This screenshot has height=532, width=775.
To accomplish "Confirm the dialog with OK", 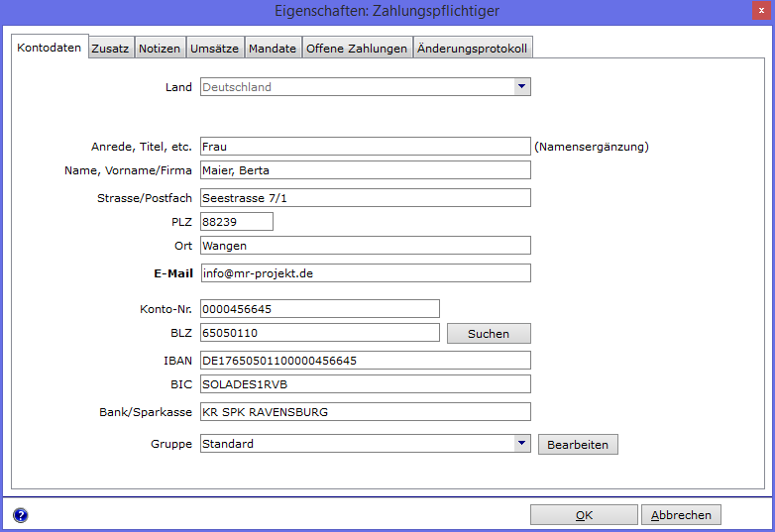I will [x=584, y=515].
